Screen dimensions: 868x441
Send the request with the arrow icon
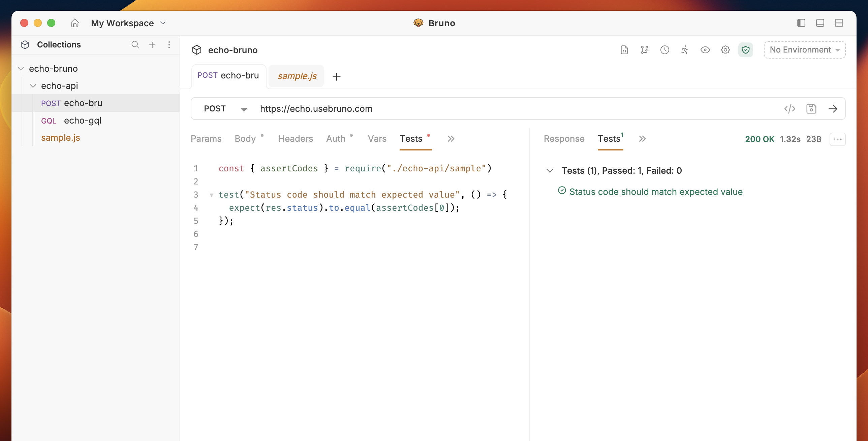tap(833, 108)
